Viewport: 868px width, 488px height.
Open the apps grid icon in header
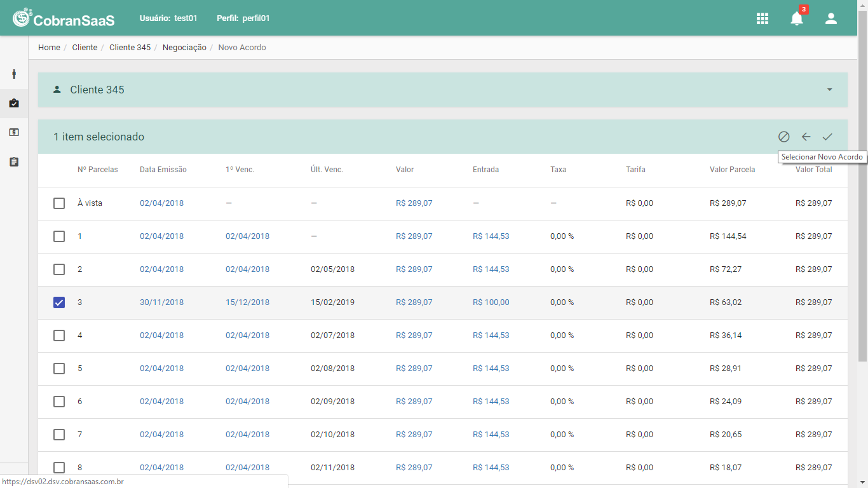(x=763, y=18)
